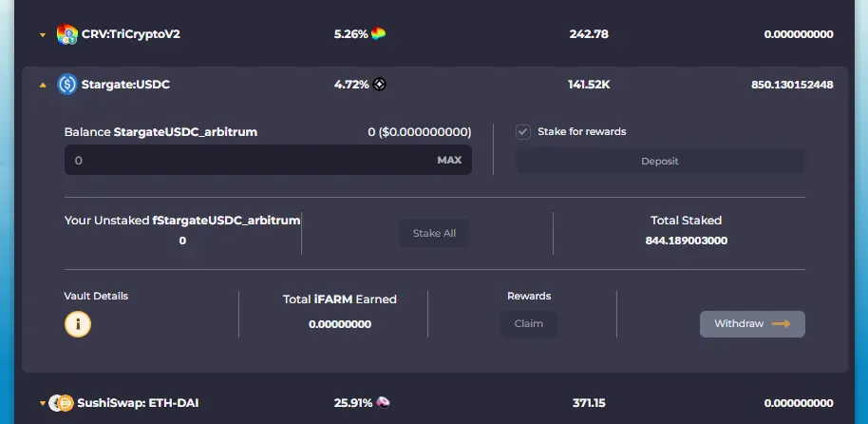Click the Vault Details label

[x=96, y=296]
